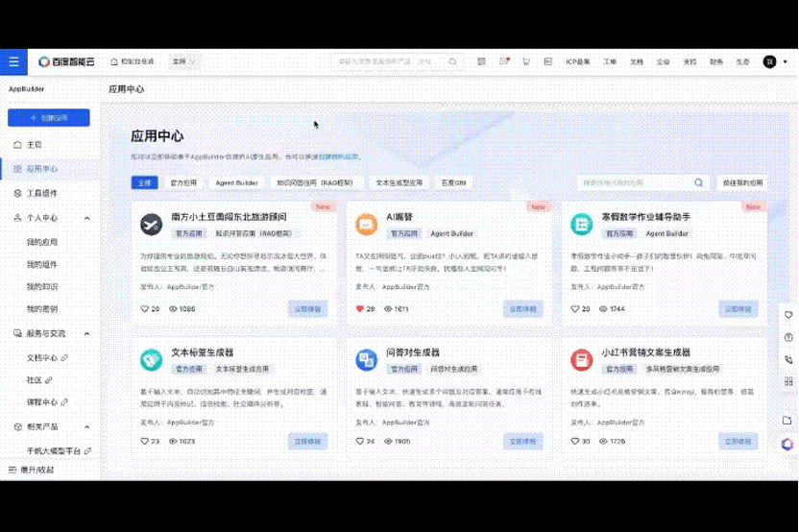The image size is (799, 532).
Task: Click the blue 创建应用 button in sidebar
Action: point(48,118)
